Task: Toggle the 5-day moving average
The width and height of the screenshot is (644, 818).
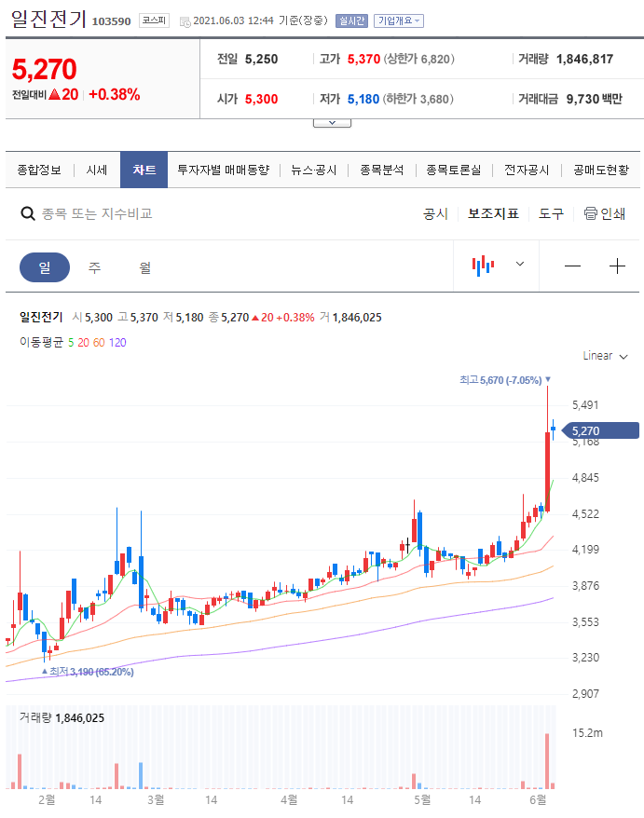Action: point(71,342)
